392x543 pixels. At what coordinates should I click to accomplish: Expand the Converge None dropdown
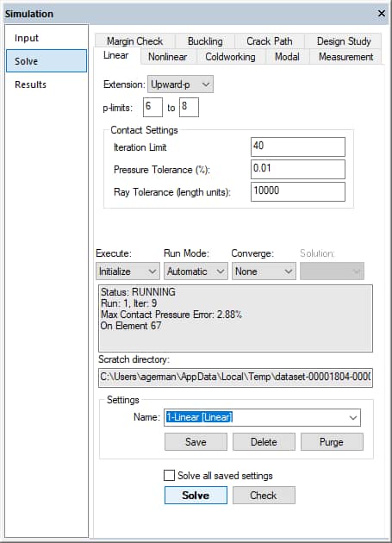tap(264, 271)
